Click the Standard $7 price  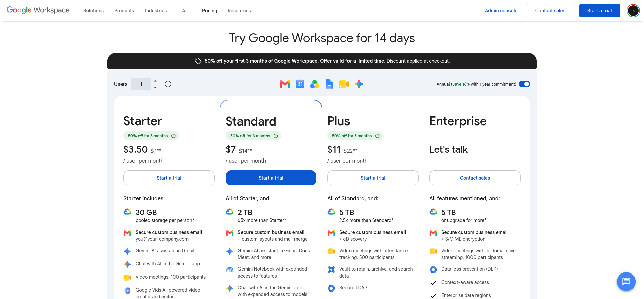pos(231,149)
